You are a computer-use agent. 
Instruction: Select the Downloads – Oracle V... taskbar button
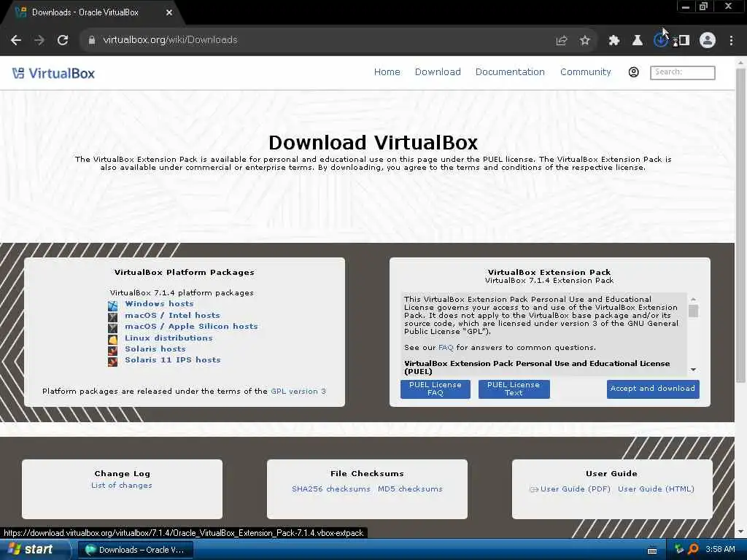coord(135,550)
